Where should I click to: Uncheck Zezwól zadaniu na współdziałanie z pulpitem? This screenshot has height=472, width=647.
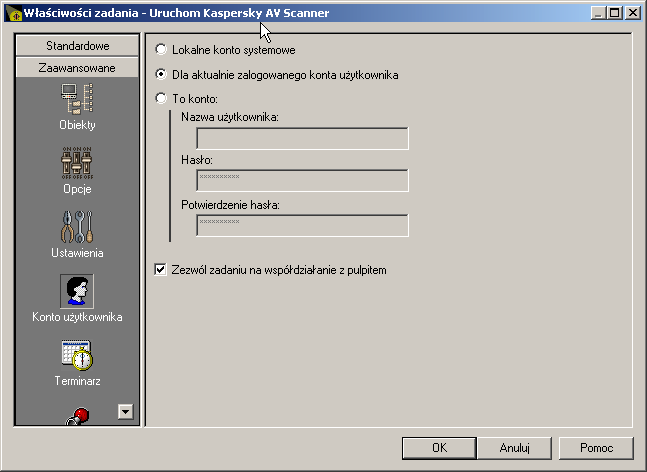(160, 270)
